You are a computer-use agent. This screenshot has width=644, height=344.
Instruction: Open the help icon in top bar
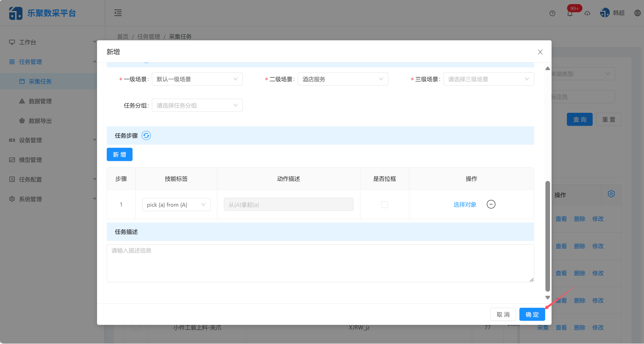coord(552,13)
